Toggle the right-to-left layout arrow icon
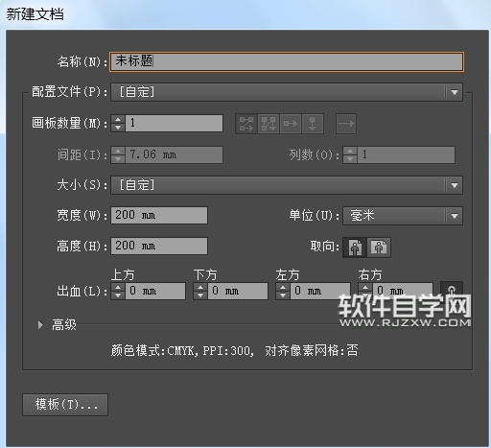 point(346,124)
